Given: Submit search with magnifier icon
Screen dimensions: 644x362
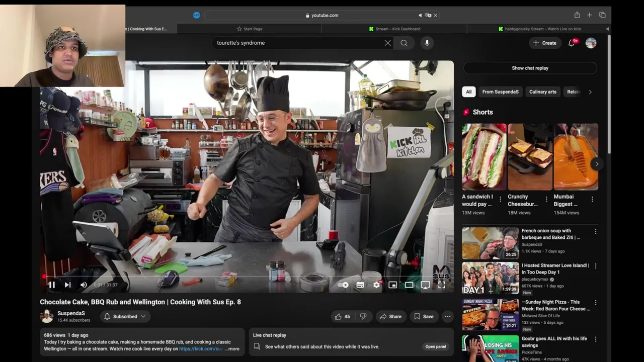Looking at the screenshot, I should (404, 43).
